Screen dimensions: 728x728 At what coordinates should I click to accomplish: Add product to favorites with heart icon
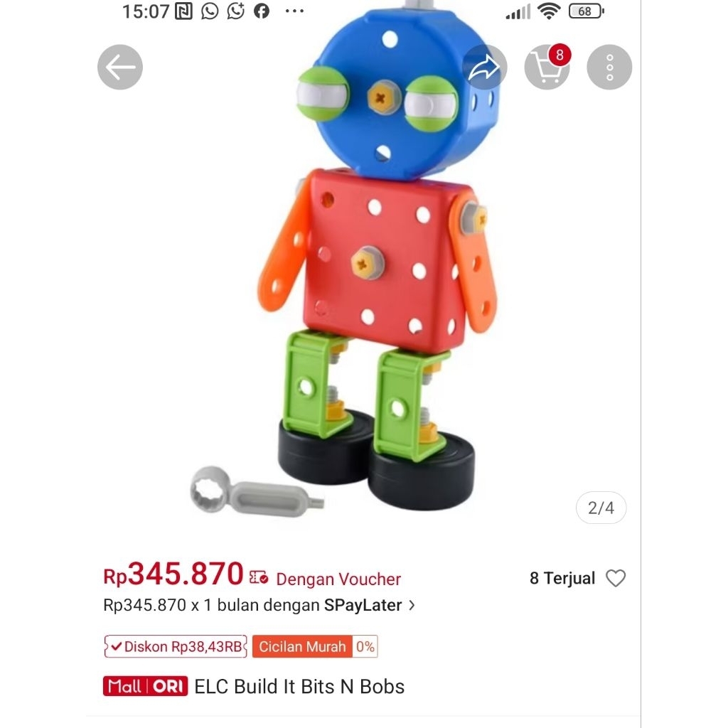[x=616, y=578]
